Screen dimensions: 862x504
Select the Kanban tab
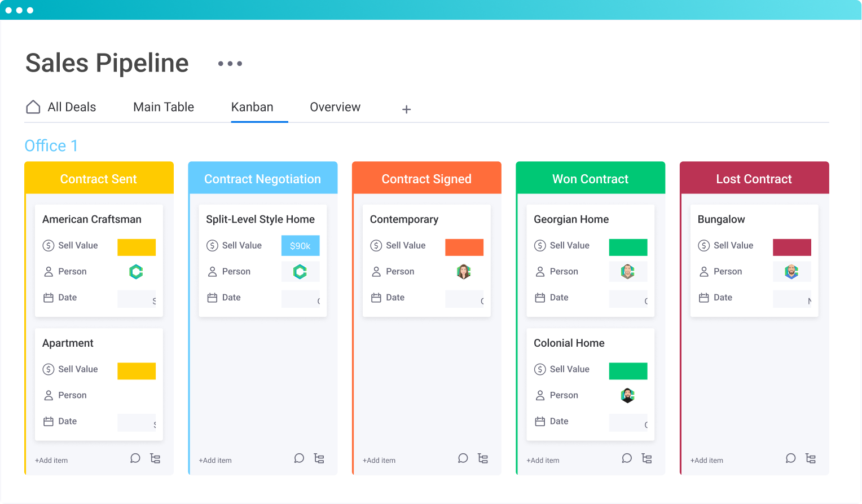coord(252,107)
